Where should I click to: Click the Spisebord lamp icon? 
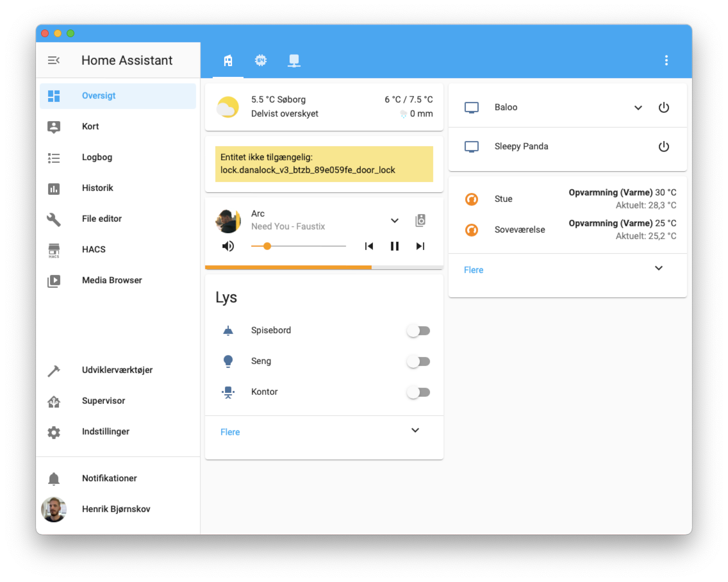[x=228, y=331]
